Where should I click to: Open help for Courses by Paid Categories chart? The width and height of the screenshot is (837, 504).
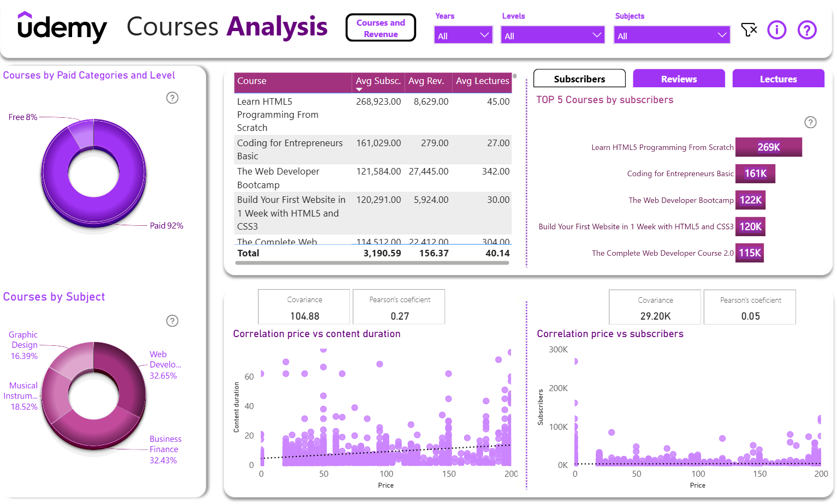tap(172, 98)
